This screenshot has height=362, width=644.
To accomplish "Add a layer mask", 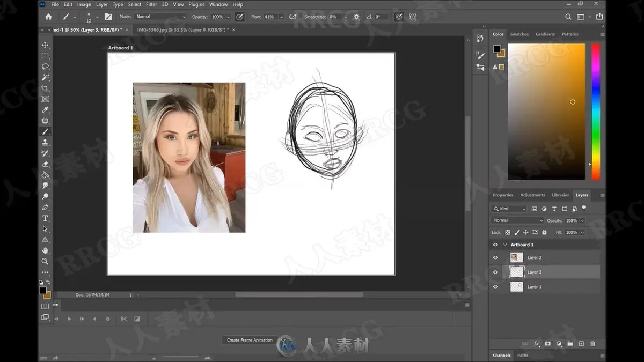I will coord(548,344).
